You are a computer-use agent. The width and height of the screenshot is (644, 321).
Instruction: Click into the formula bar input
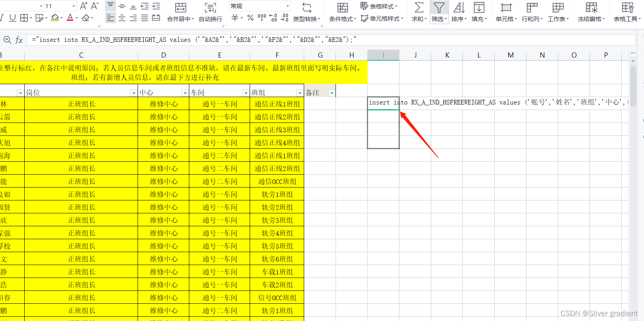point(331,40)
